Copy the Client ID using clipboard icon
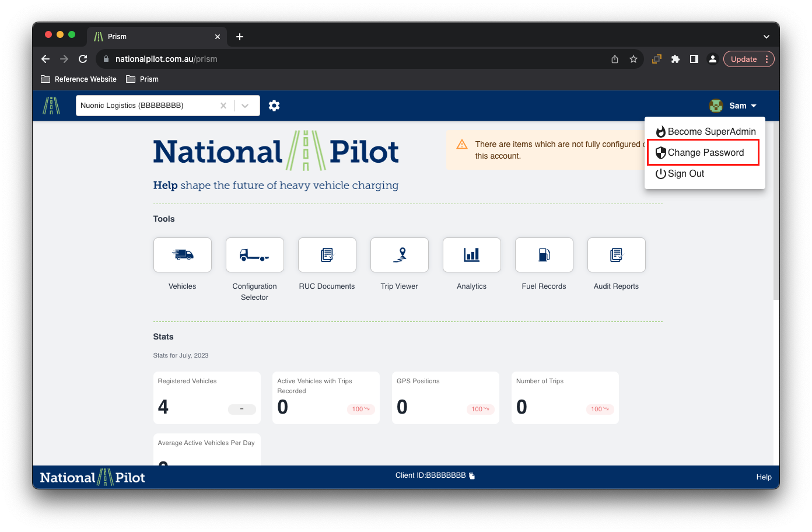The height and width of the screenshot is (532, 812). 472,476
